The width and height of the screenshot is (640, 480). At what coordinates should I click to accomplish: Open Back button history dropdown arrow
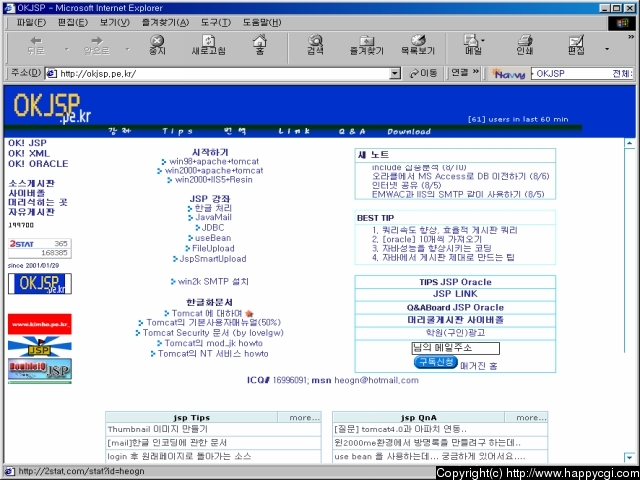pyautogui.click(x=67, y=50)
